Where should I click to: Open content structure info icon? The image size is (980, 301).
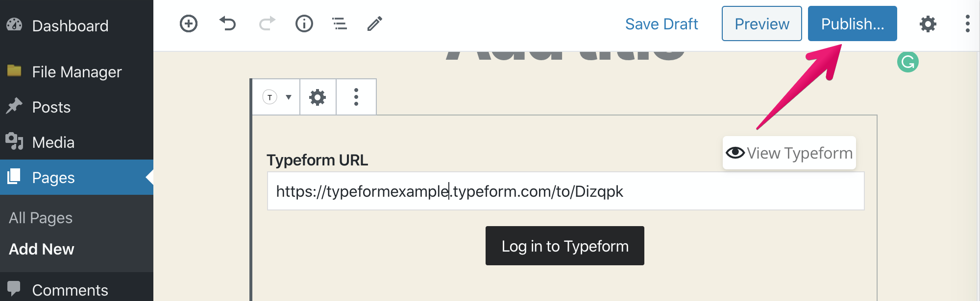tap(304, 23)
